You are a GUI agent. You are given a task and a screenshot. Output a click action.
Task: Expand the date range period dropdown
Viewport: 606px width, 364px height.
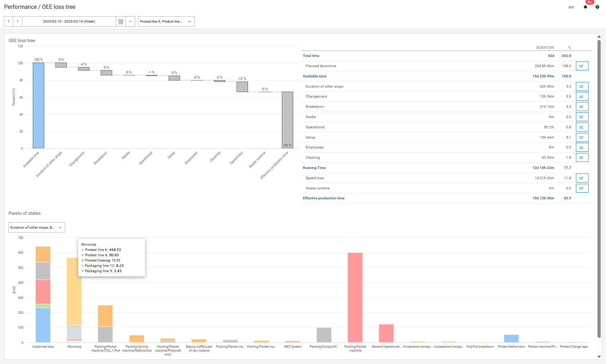[x=130, y=21]
